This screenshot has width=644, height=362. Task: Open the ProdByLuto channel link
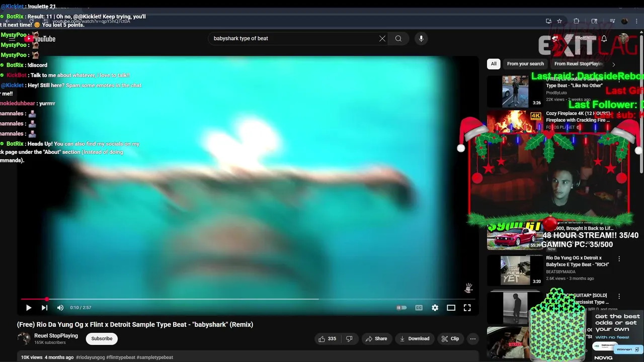click(x=556, y=93)
